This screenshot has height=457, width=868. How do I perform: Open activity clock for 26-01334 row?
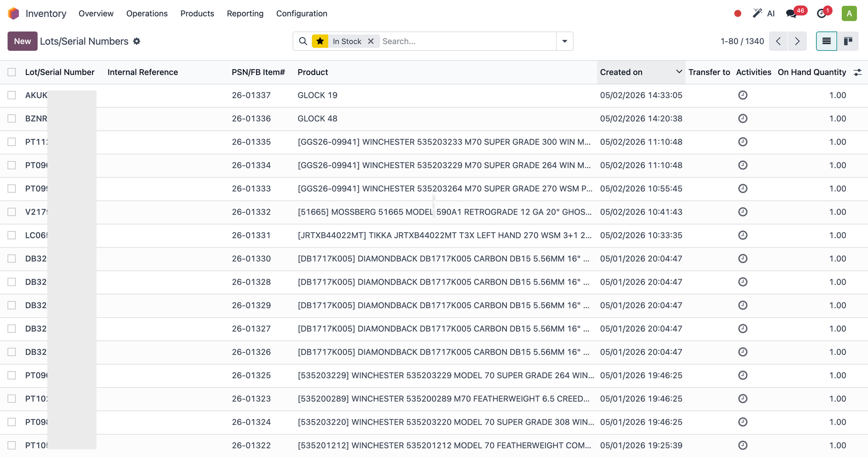point(743,165)
